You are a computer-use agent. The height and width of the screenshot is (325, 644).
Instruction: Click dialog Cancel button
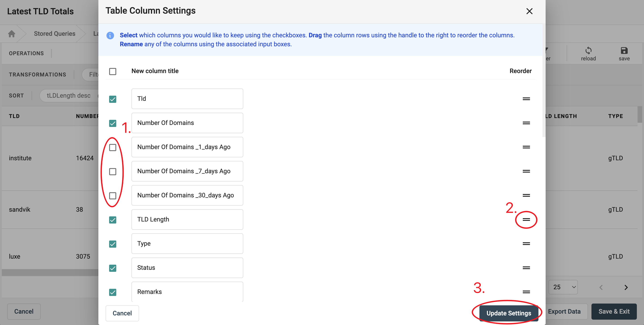(122, 313)
